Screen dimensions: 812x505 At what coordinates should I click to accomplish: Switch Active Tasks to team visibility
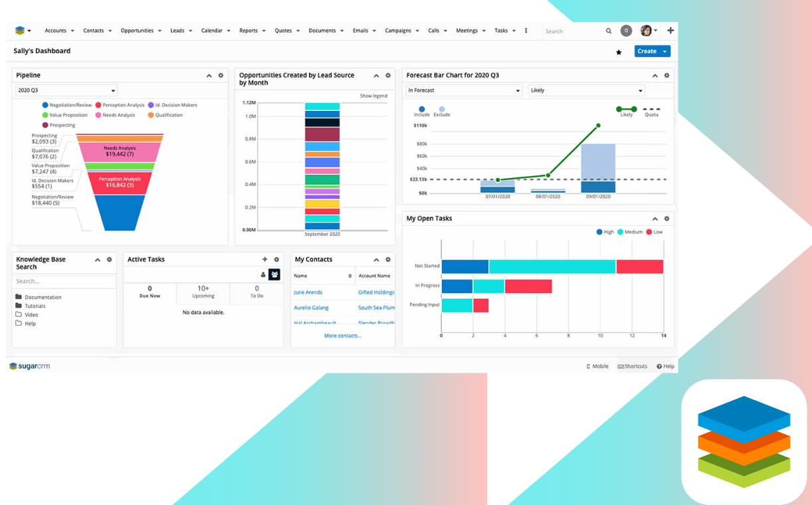click(x=274, y=275)
